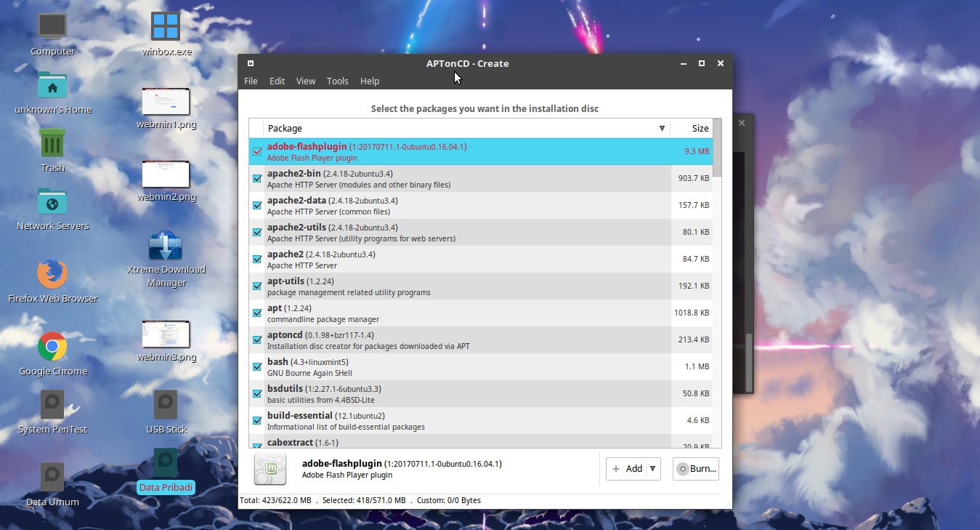The width and height of the screenshot is (980, 530).
Task: Click the Add button
Action: [x=629, y=468]
